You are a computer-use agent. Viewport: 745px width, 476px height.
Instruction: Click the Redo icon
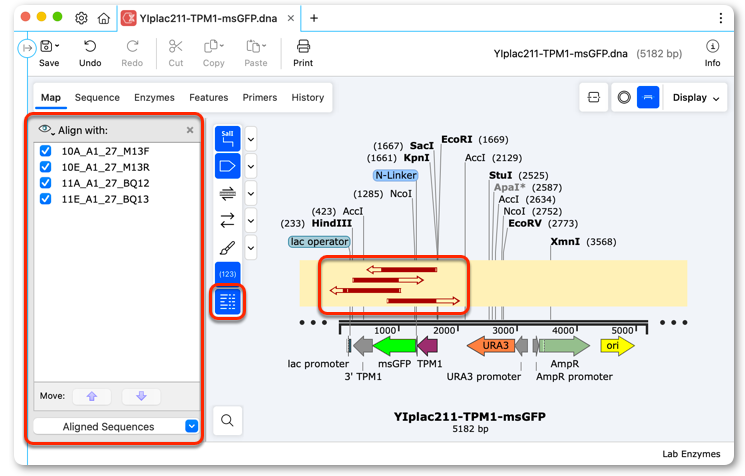132,47
